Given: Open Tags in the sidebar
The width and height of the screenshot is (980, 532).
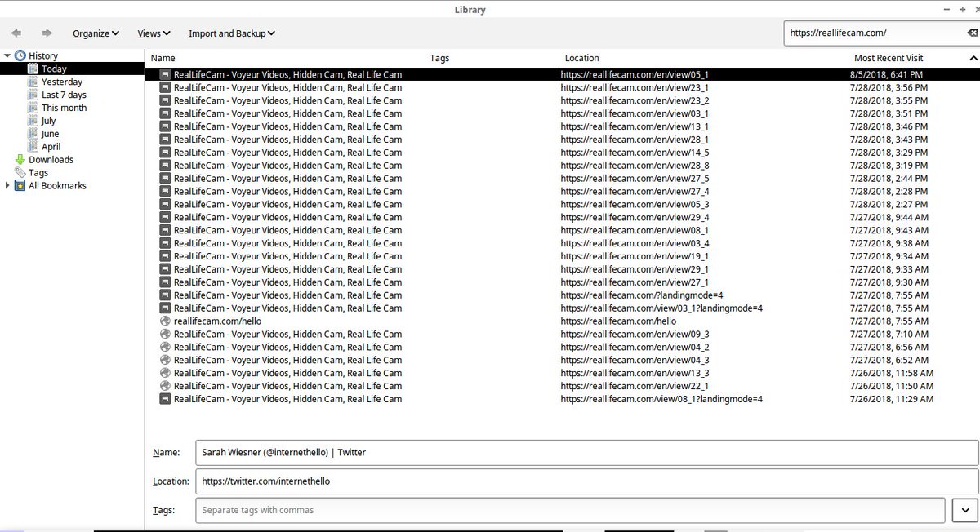Looking at the screenshot, I should (38, 173).
